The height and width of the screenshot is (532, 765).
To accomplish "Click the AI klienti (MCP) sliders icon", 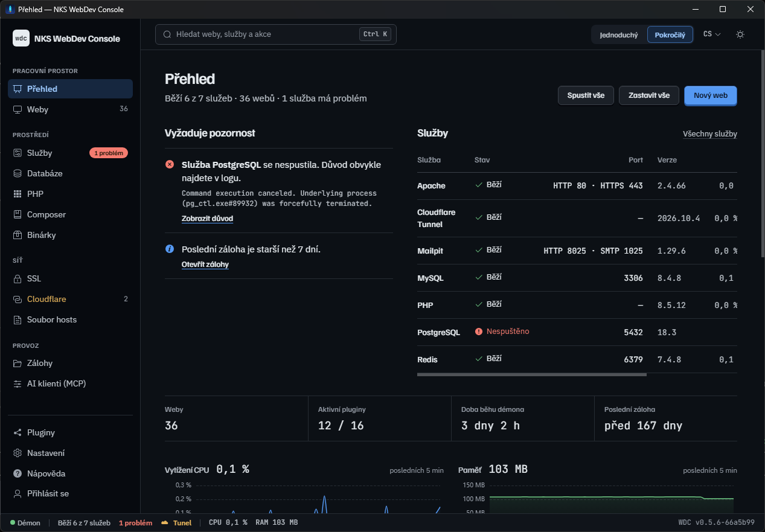I will click(x=18, y=383).
